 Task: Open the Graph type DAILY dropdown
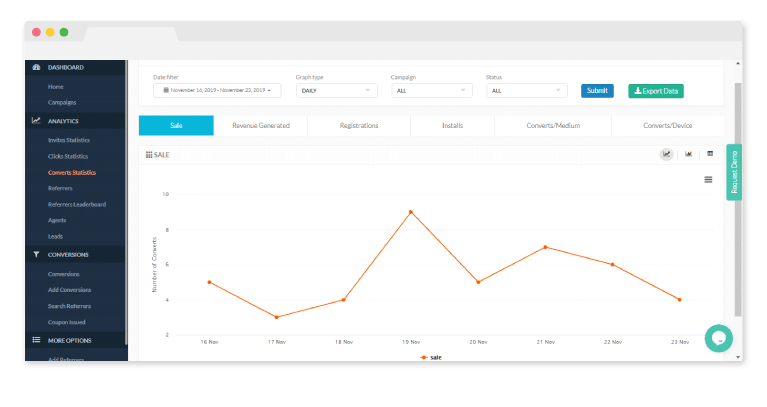pos(337,90)
